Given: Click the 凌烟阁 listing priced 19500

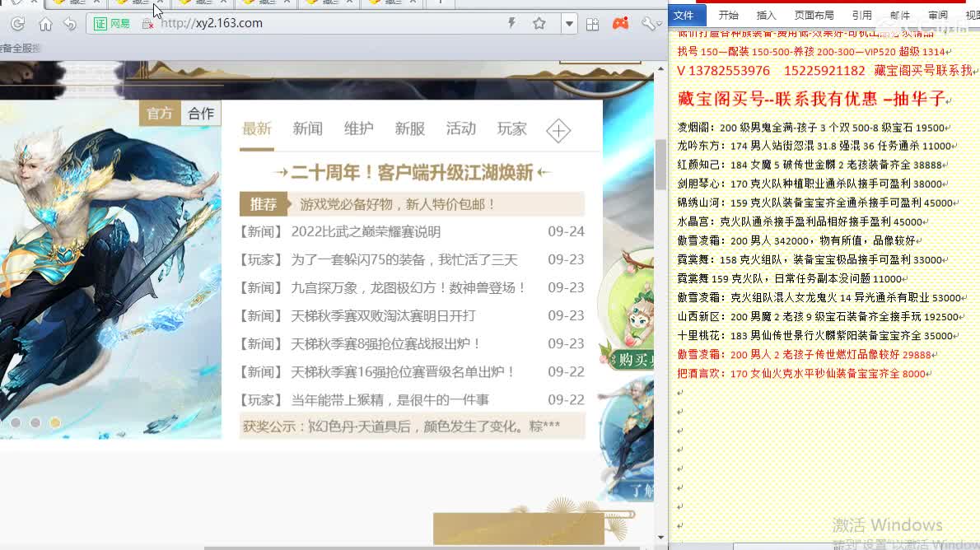Looking at the screenshot, I should tap(814, 128).
